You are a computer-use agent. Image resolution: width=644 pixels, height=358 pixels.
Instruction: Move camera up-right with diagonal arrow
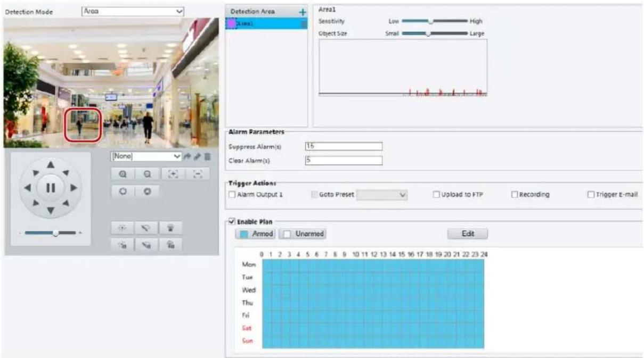(x=67, y=172)
